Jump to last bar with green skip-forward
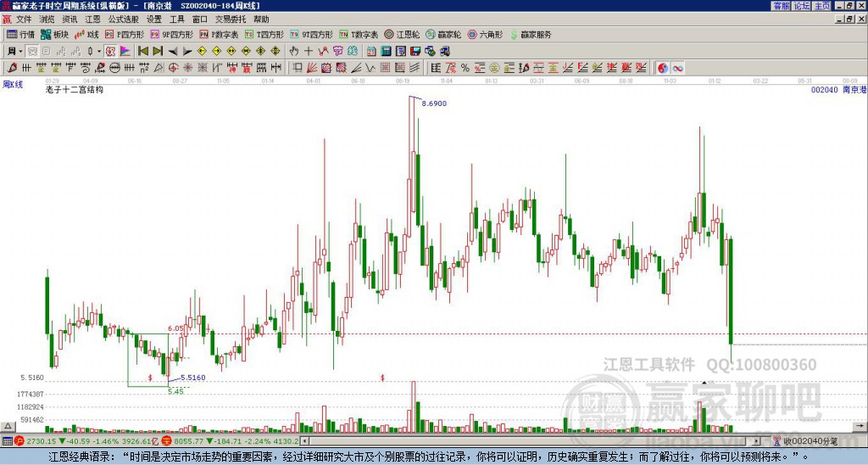This screenshot has height=465, width=868. tap(158, 52)
